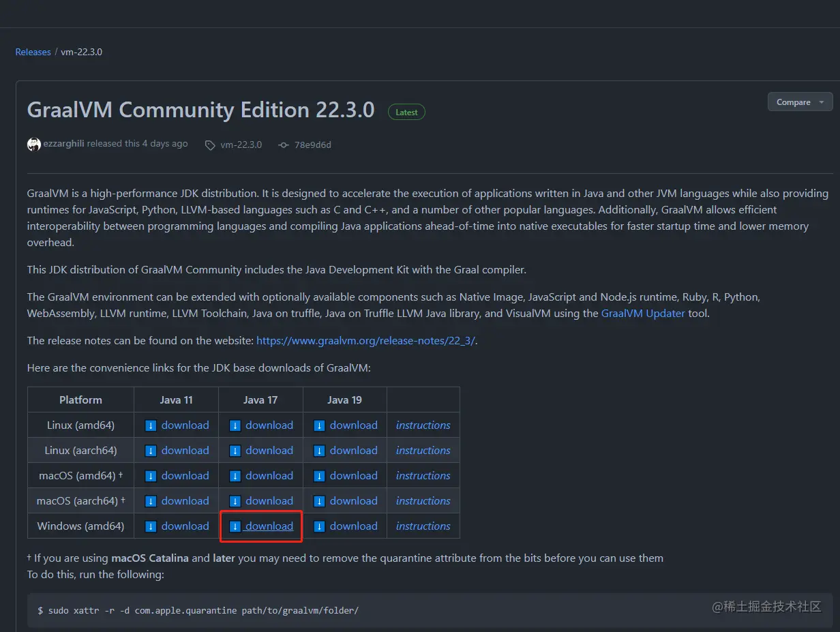Download Java 11 for Windows (amd64) via text link
The height and width of the screenshot is (632, 840).
(x=185, y=526)
